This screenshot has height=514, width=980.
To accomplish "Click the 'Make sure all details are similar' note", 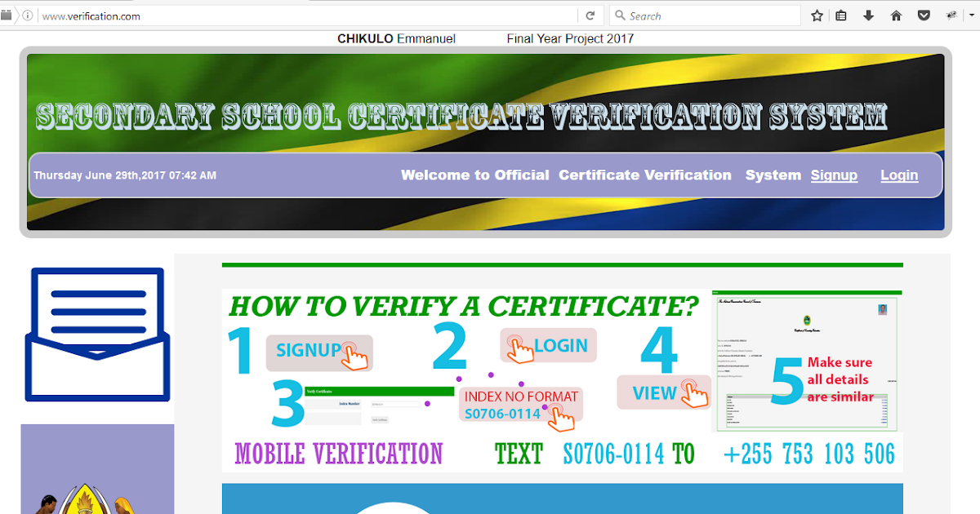I will [840, 379].
